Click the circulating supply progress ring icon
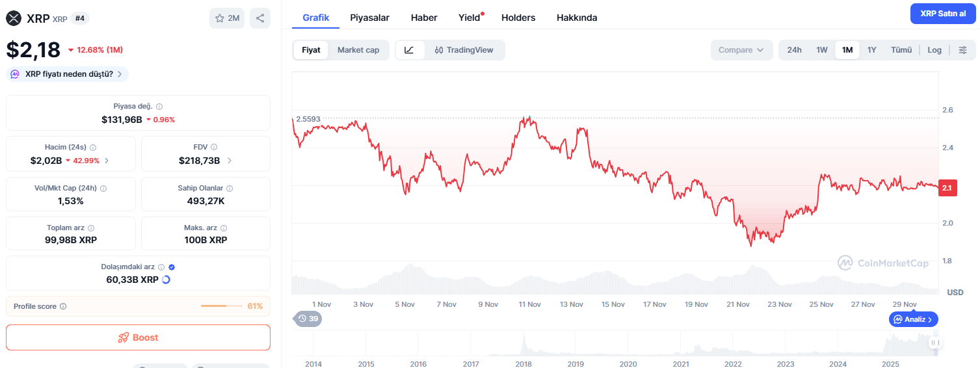 coord(166,280)
